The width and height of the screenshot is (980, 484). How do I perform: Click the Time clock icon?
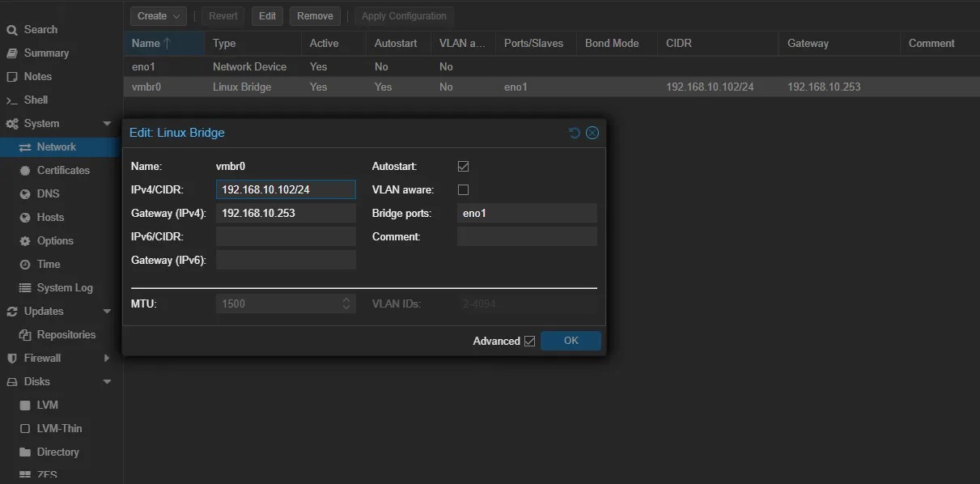click(x=25, y=265)
